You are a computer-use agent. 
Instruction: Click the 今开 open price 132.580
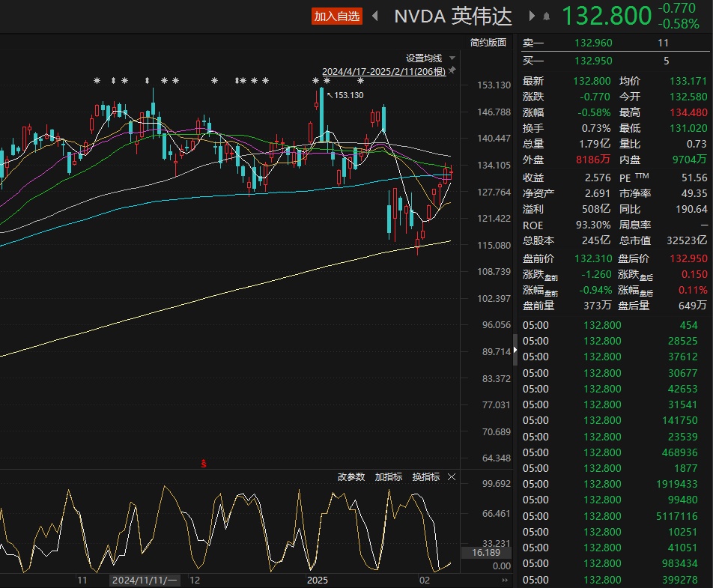[x=688, y=97]
